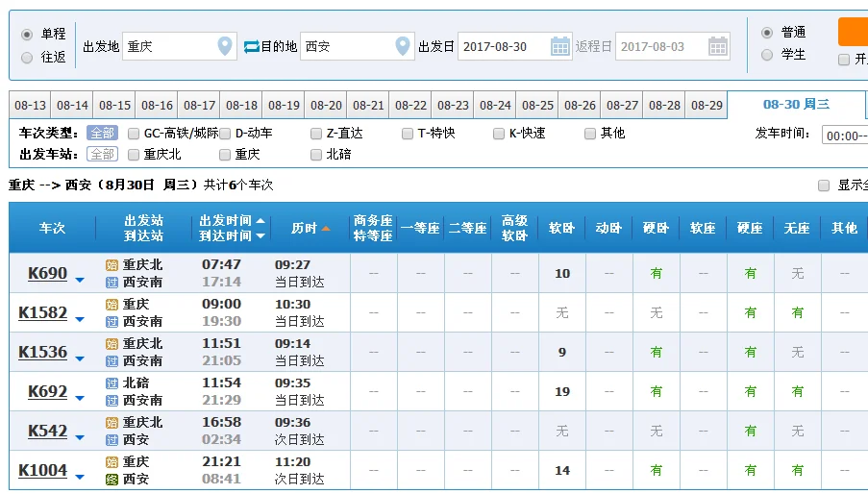
Task: Click K692 软卧 cell showing 19
Action: (562, 391)
